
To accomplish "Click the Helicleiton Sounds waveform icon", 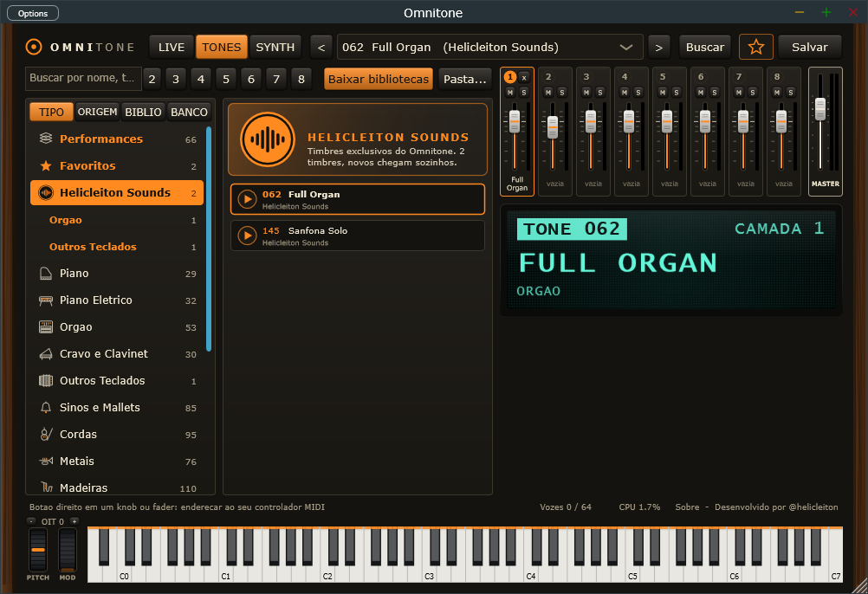I will tap(46, 192).
